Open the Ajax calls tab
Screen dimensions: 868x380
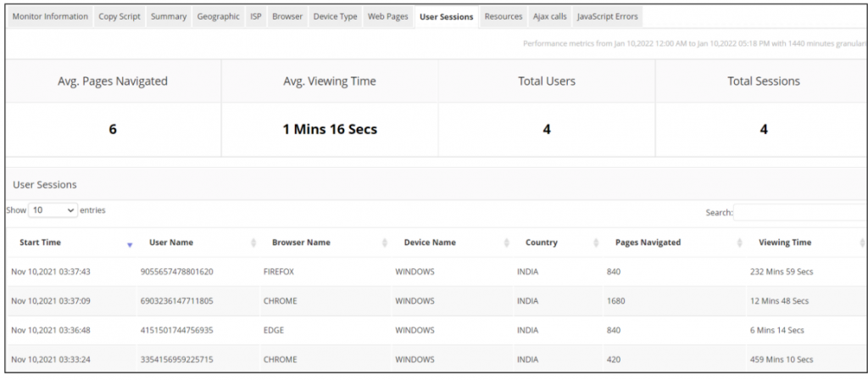pos(549,17)
